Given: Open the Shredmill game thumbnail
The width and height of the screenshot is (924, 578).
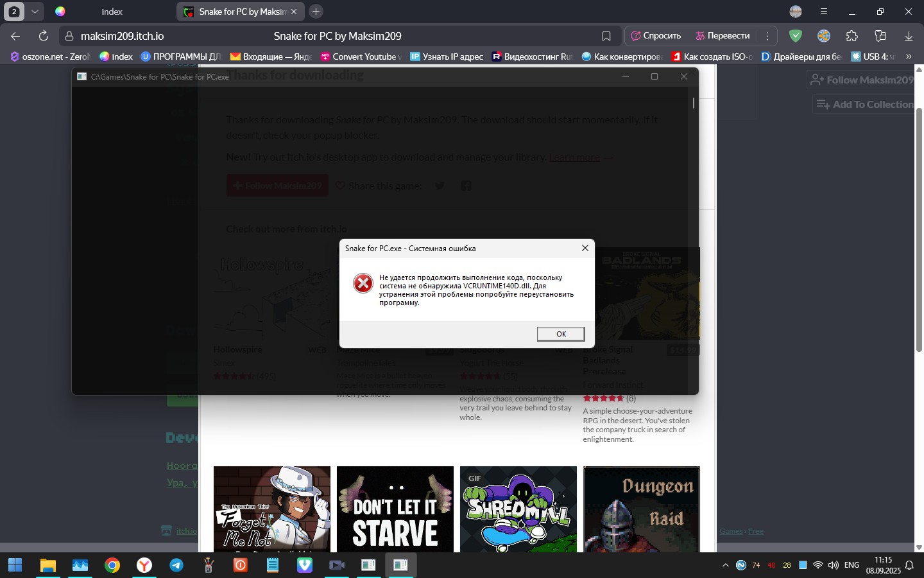Looking at the screenshot, I should coord(518,509).
